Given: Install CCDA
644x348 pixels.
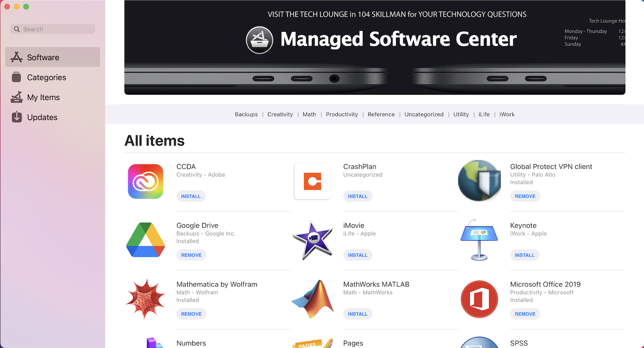Looking at the screenshot, I should click(x=191, y=196).
